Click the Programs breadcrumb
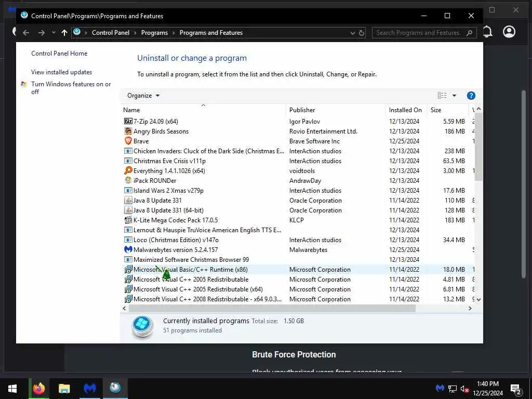532x399 pixels. (x=154, y=33)
